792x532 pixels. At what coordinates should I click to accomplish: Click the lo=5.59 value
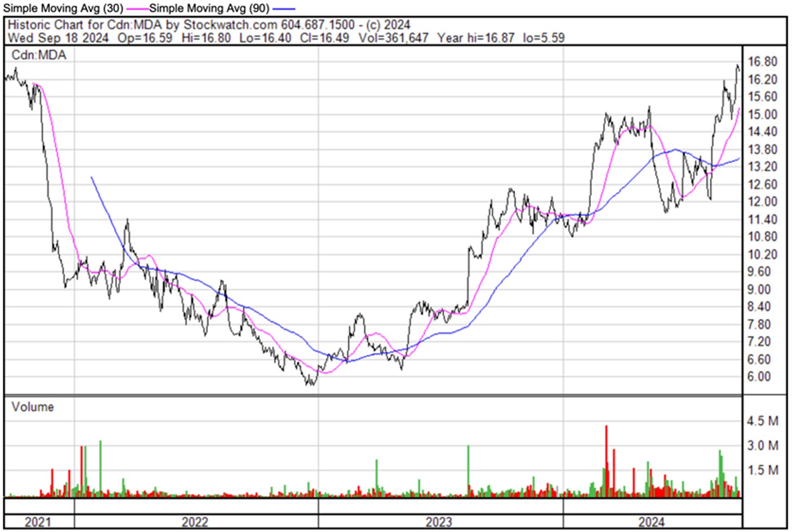(x=543, y=38)
